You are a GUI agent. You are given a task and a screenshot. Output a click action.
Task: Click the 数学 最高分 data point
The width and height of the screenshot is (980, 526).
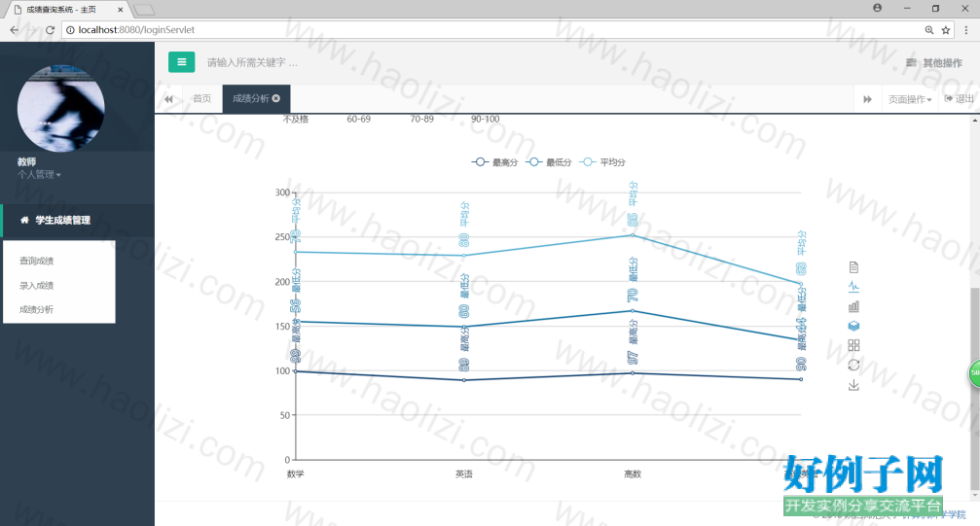coord(296,371)
